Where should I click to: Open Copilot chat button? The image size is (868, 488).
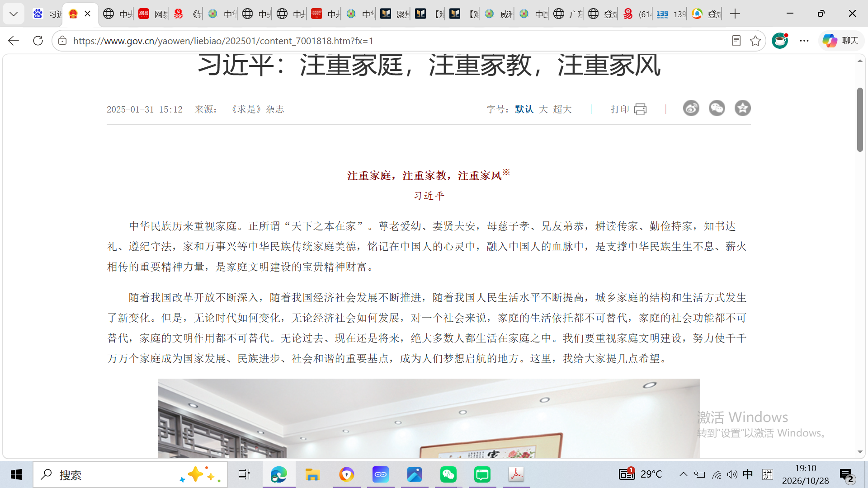[841, 41]
